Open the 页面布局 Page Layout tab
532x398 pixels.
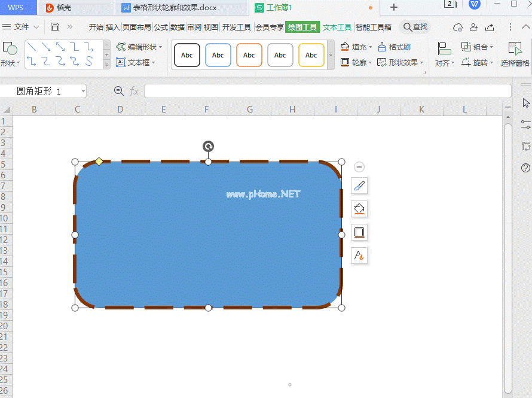pos(137,27)
